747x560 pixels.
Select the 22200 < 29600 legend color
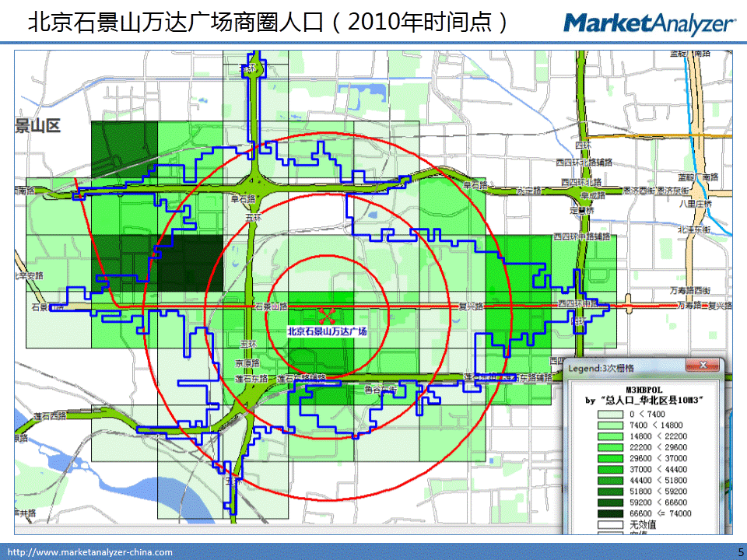612,448
